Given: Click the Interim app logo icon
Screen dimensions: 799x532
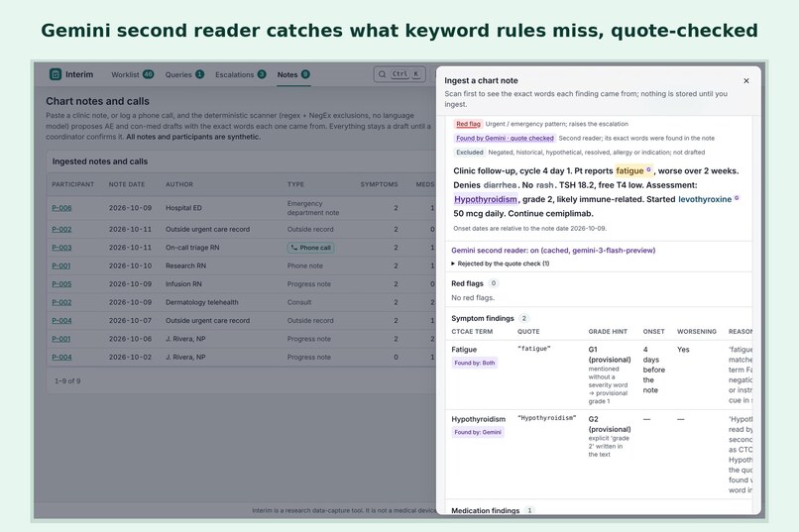Looking at the screenshot, I should [56, 74].
